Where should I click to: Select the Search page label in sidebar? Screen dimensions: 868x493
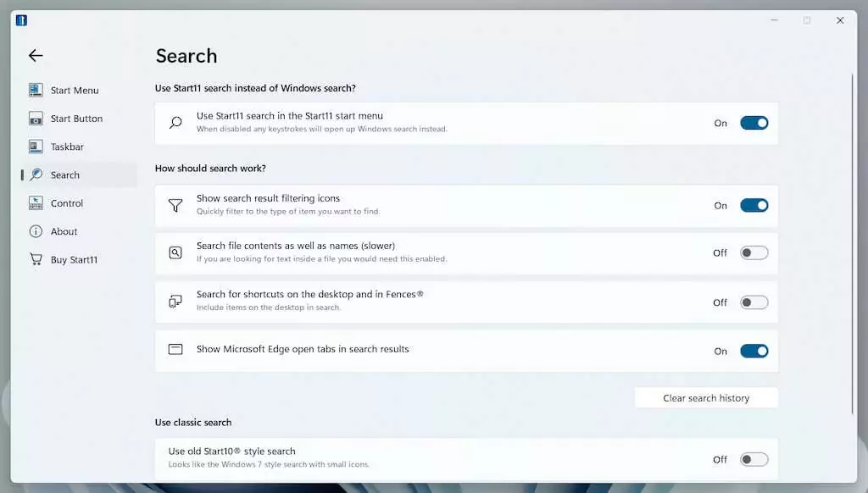tap(65, 174)
